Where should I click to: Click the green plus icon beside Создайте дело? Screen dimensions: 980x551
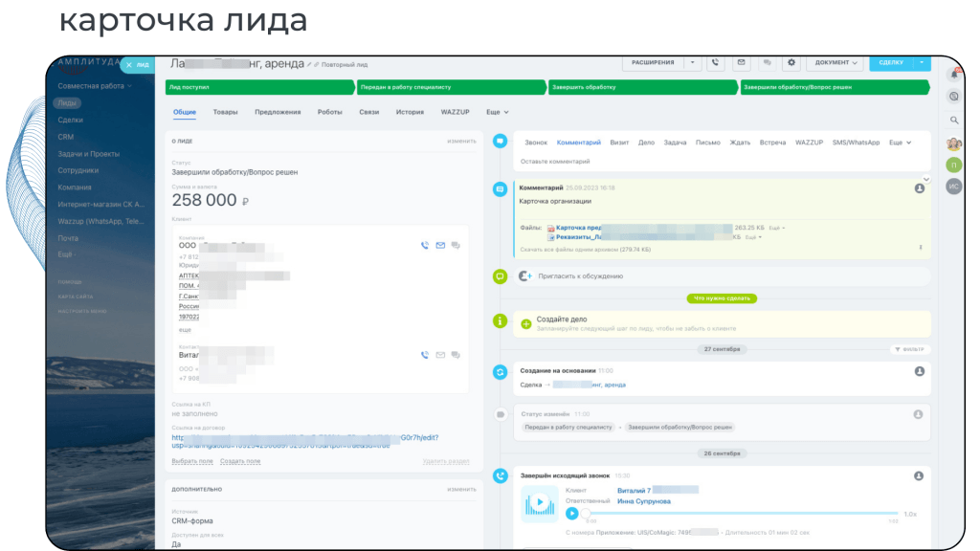526,323
